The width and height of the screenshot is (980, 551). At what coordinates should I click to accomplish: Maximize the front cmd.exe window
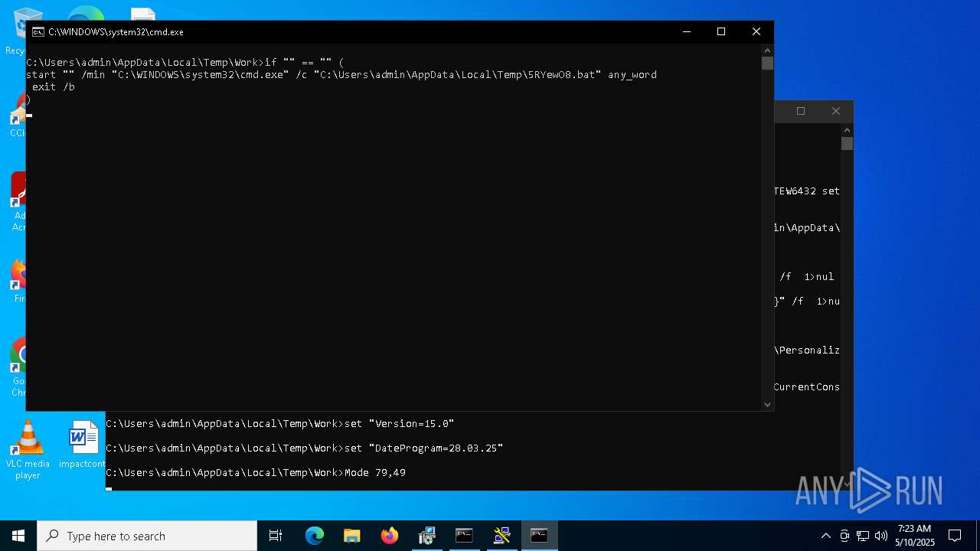point(721,32)
